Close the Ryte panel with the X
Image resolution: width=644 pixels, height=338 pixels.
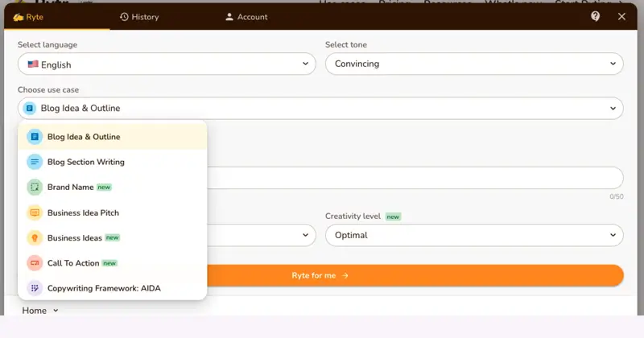click(x=621, y=16)
